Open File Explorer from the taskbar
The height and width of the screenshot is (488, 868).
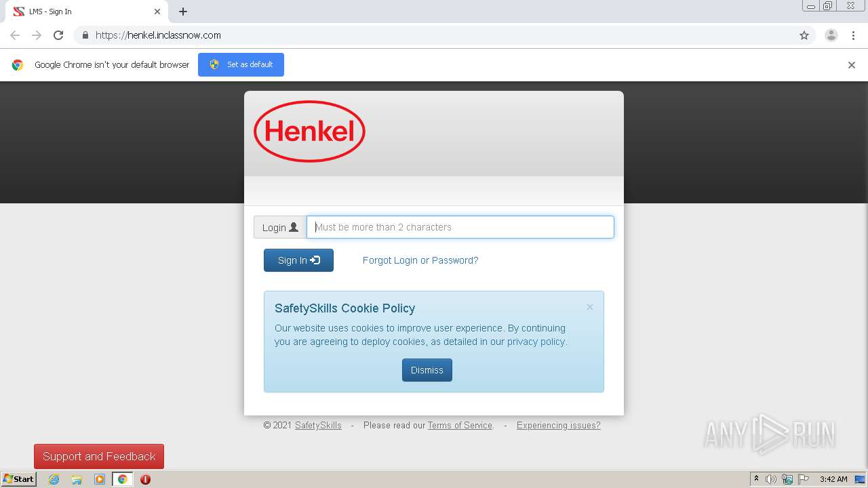point(77,479)
